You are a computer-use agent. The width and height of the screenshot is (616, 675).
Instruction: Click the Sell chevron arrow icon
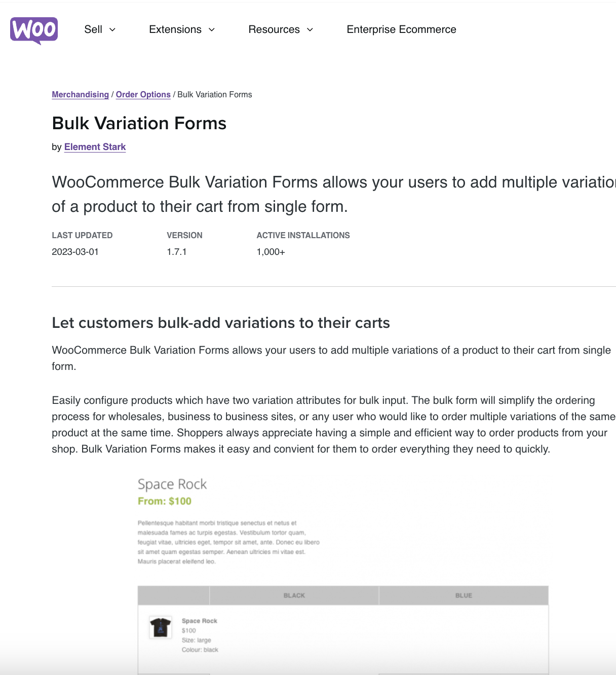[112, 29]
